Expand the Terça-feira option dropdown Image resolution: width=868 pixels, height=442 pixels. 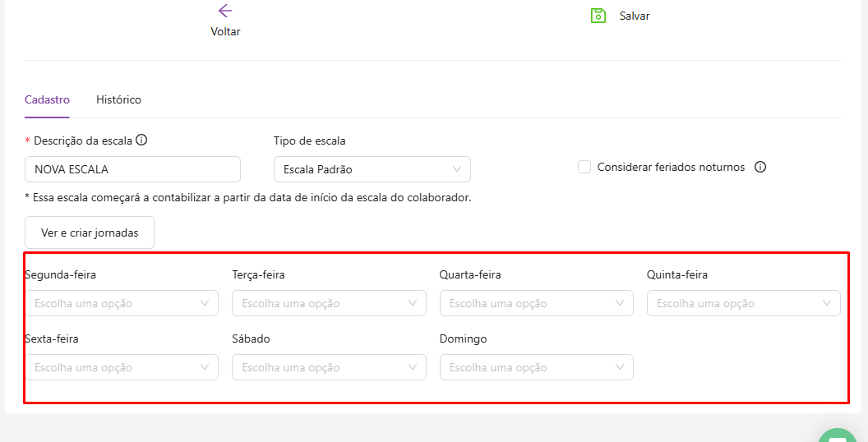point(329,303)
